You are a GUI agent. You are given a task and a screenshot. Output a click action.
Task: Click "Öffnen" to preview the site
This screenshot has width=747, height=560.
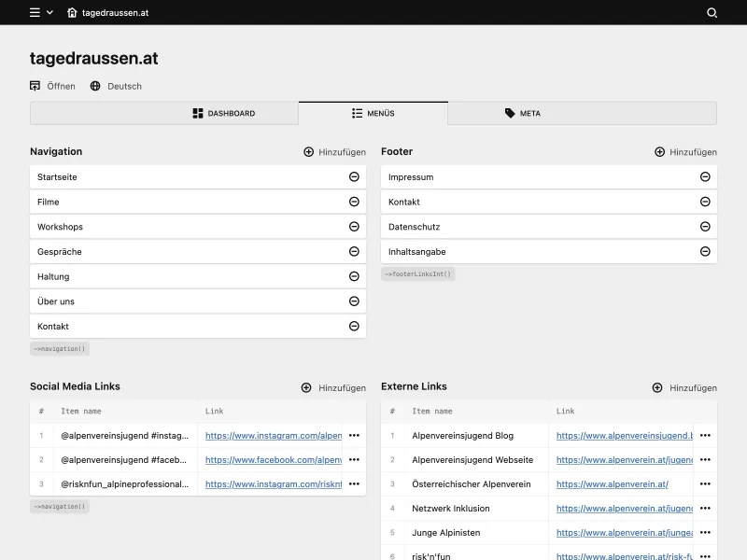[57, 86]
